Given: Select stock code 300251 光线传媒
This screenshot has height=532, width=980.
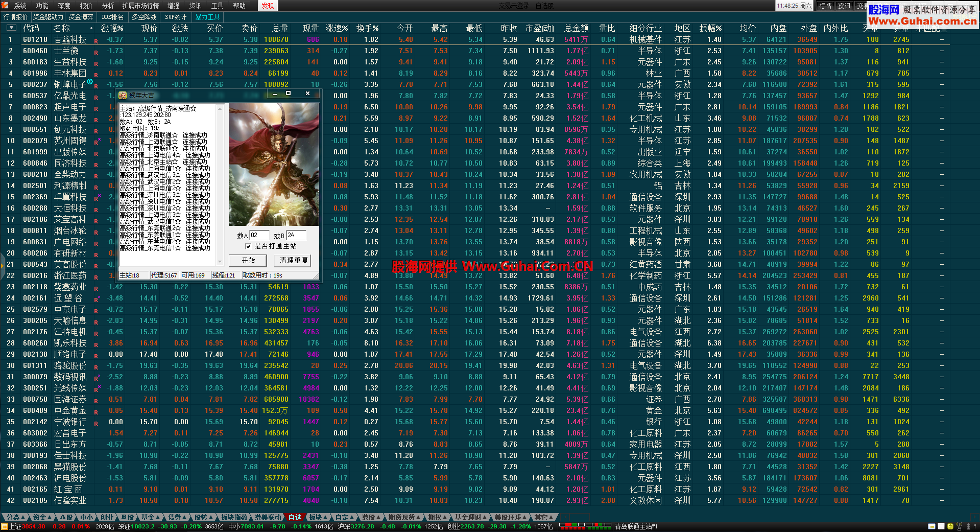Looking at the screenshot, I should (x=35, y=388).
